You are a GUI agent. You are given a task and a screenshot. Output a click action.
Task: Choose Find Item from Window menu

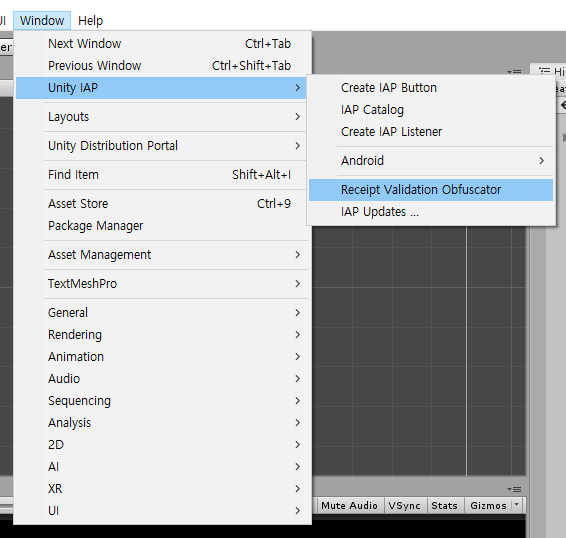click(162, 175)
